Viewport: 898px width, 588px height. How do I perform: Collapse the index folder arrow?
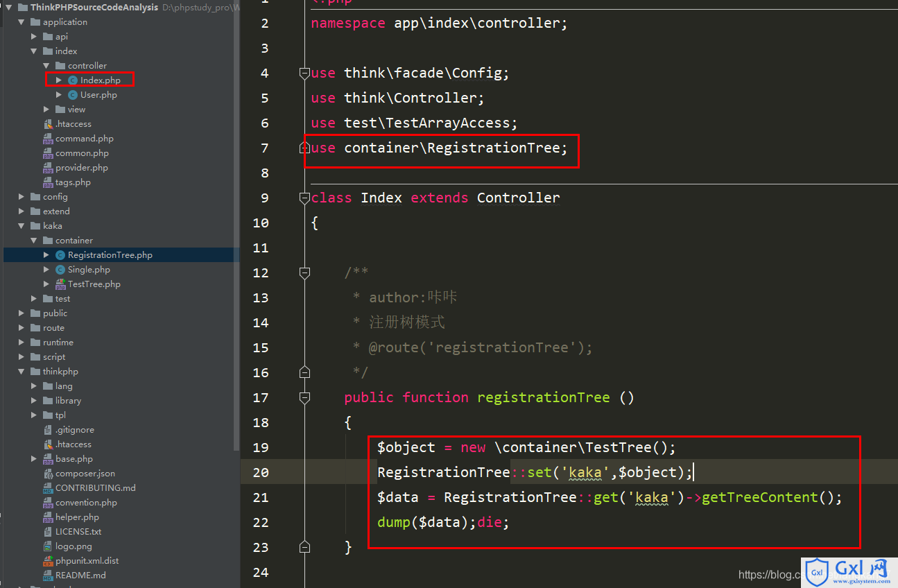[x=33, y=51]
